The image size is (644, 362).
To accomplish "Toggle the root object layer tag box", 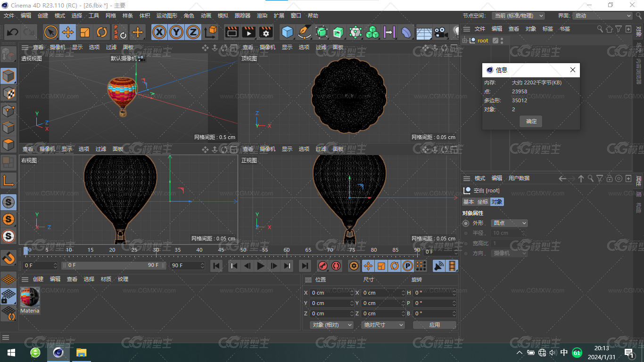I will (x=495, y=41).
